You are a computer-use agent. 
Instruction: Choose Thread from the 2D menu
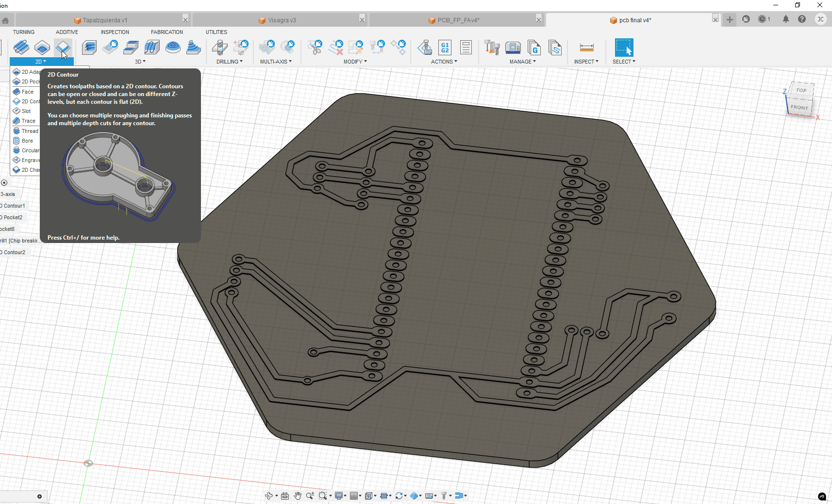click(30, 131)
